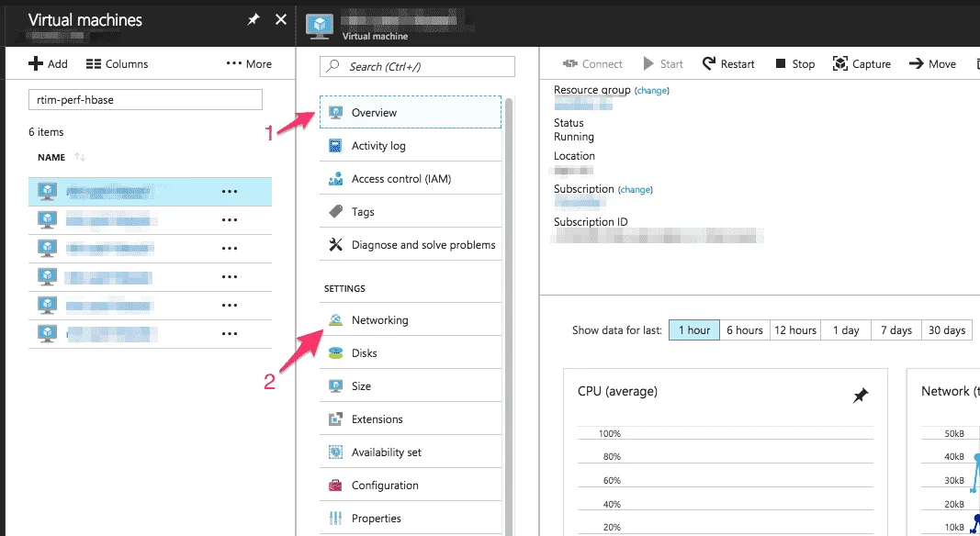The height and width of the screenshot is (536, 980).
Task: Click the Availability set icon
Action: click(x=335, y=452)
